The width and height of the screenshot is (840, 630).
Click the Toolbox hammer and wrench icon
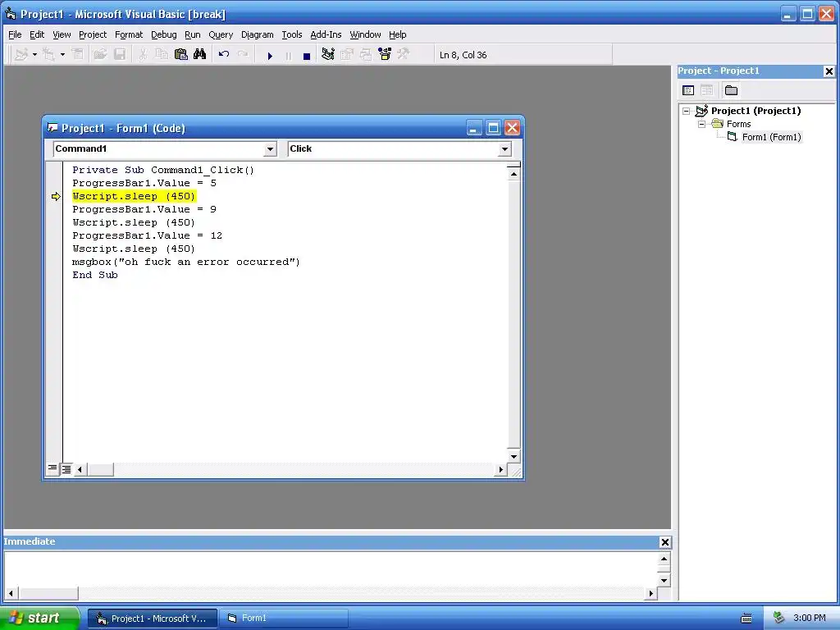(404, 55)
